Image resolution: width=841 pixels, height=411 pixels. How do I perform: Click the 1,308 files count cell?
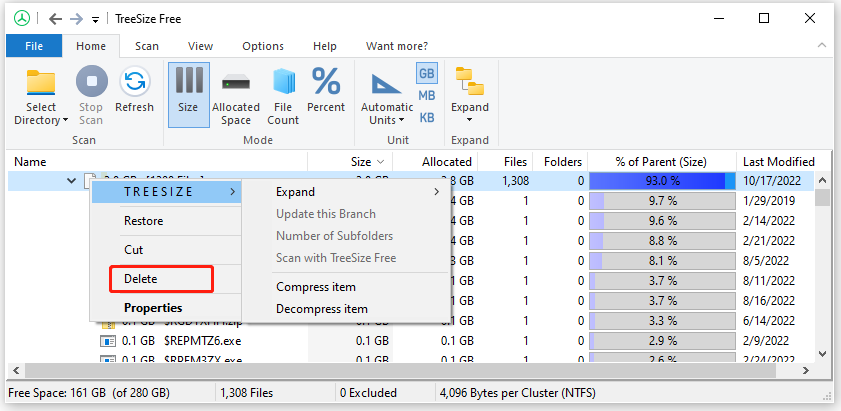515,181
